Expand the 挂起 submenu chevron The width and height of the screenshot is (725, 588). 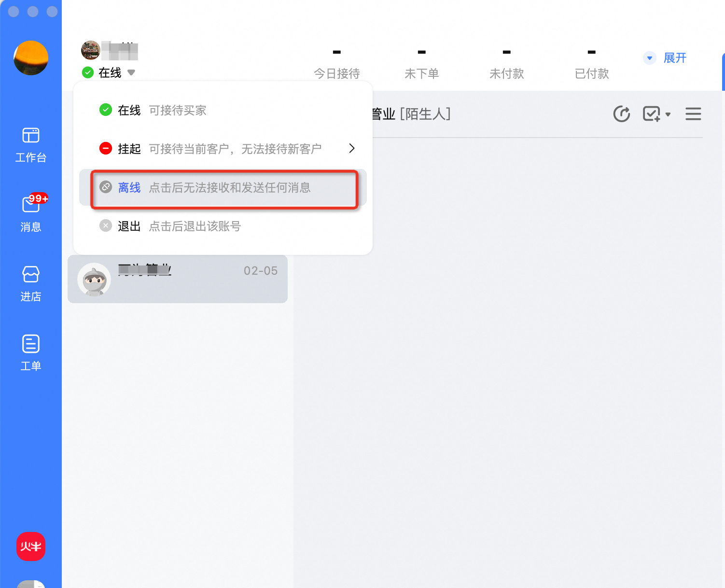coord(352,148)
